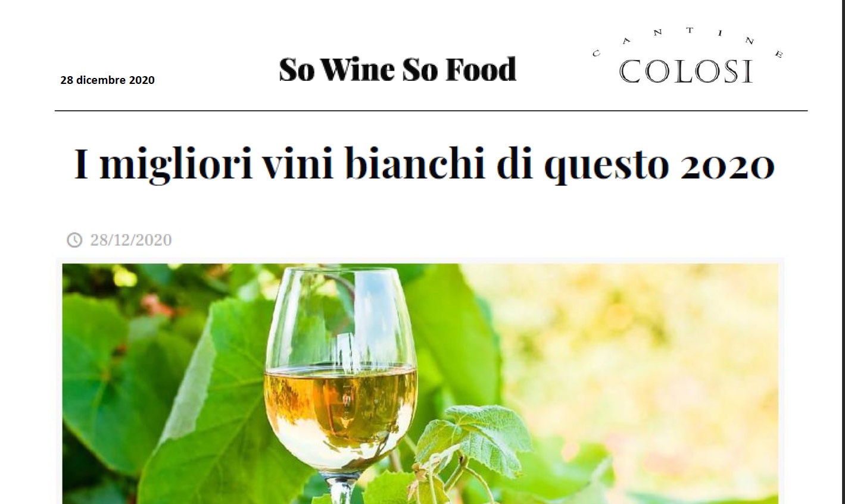Click the 28/12/2020 publication date
845x504 pixels.
[131, 240]
